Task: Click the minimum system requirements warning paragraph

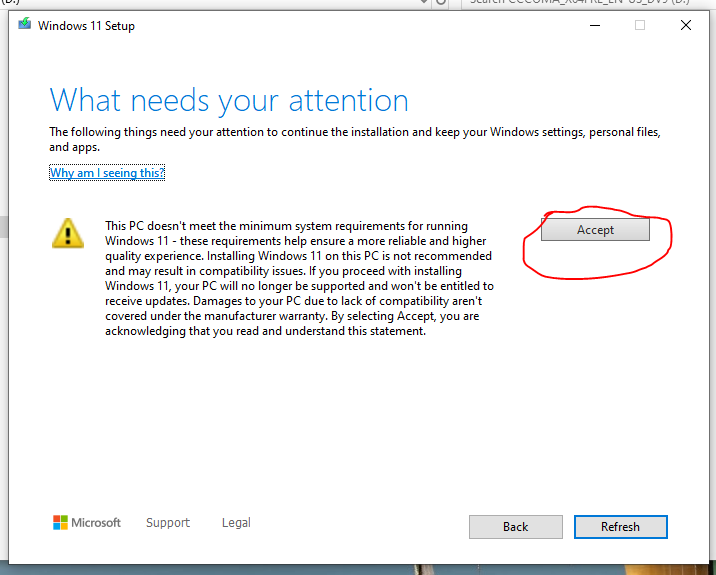Action: 299,279
